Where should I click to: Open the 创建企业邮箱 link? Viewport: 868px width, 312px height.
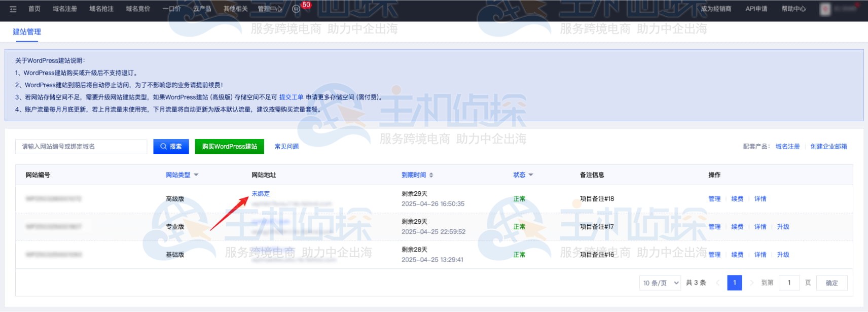[828, 147]
